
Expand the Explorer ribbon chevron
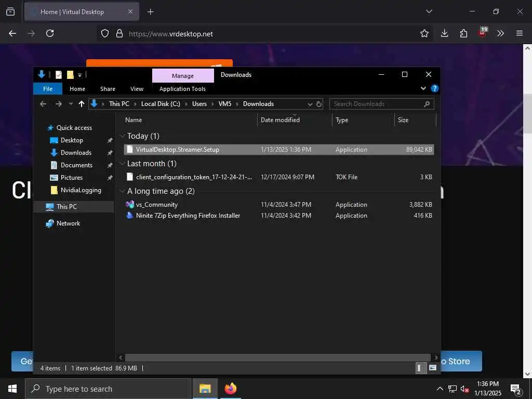423,88
